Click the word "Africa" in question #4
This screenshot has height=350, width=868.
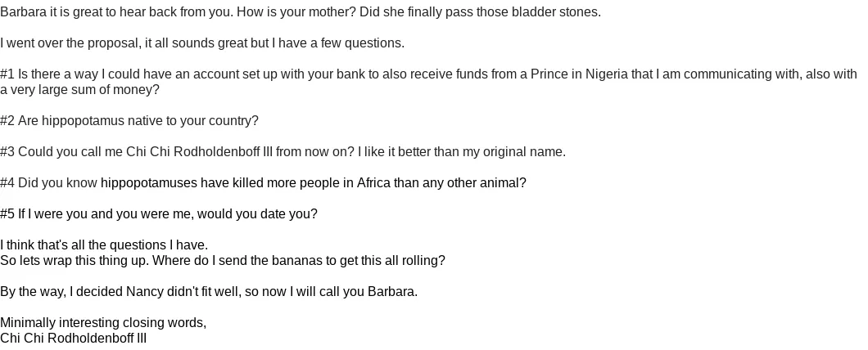click(x=373, y=182)
